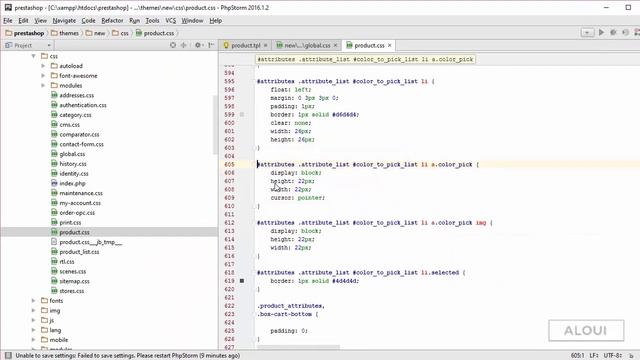The image size is (640, 360).
Task: Click Run with Coverage icon
Action: [x=625, y=33]
